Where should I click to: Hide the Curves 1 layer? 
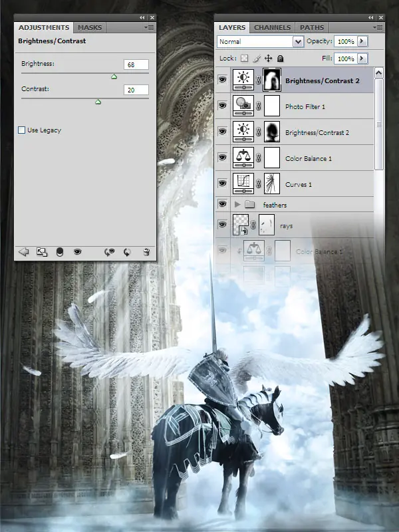click(222, 184)
